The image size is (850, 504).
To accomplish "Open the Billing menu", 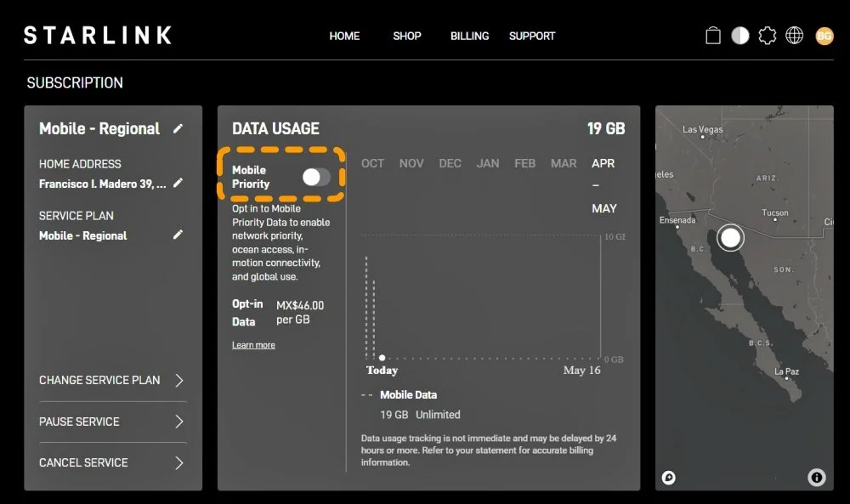I will click(469, 36).
